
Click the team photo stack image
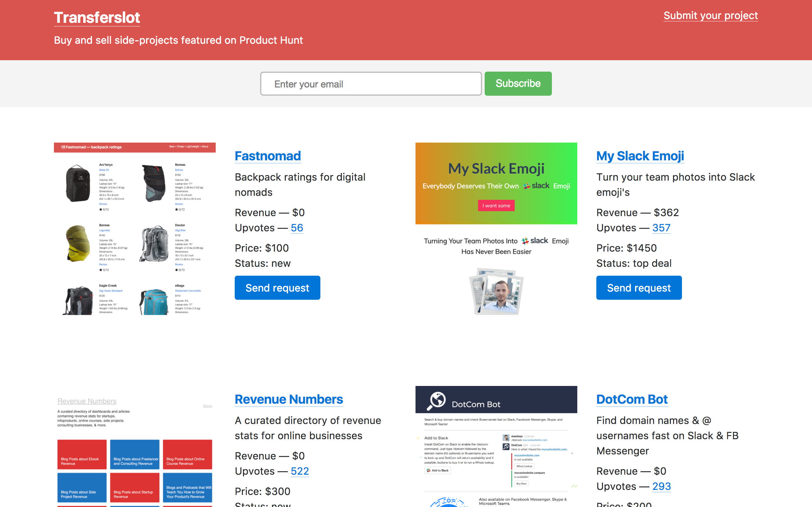496,291
